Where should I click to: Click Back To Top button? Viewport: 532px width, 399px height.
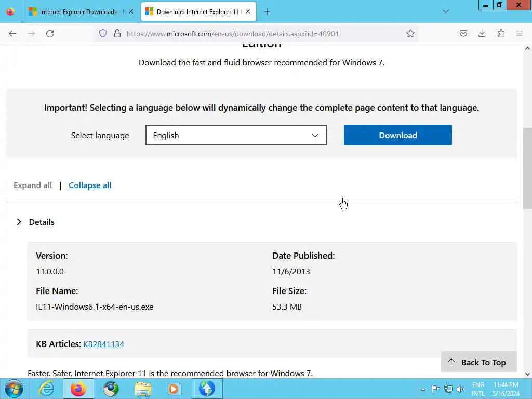click(x=478, y=362)
